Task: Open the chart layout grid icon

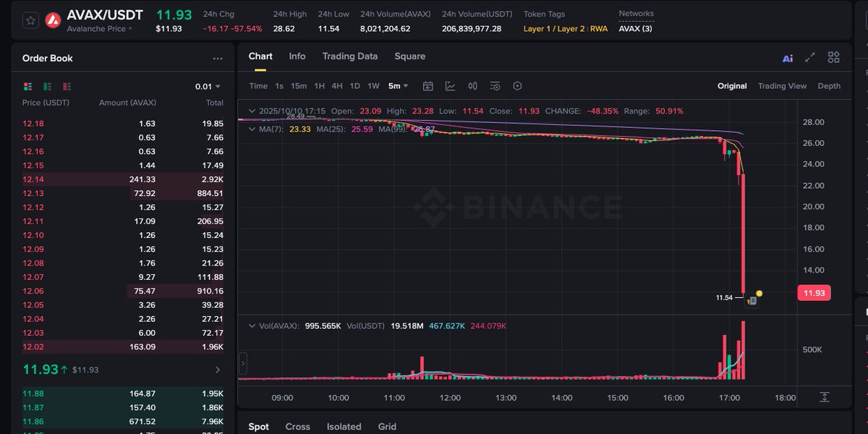Action: pyautogui.click(x=834, y=57)
